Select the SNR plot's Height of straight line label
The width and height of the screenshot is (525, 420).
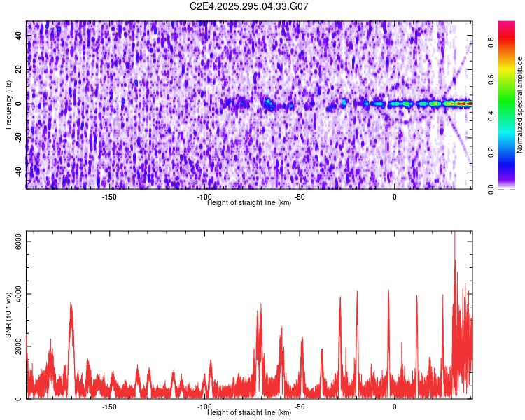(249, 412)
